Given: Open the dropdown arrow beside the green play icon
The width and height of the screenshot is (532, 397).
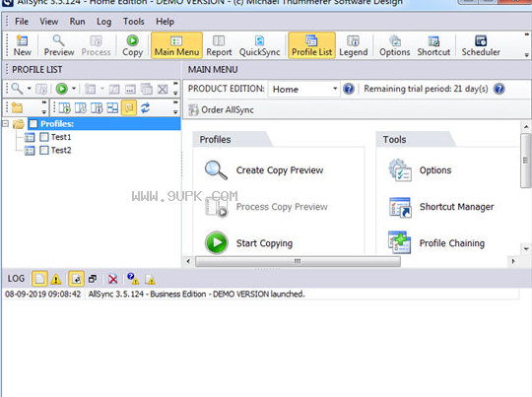Looking at the screenshot, I should pyautogui.click(x=74, y=89).
